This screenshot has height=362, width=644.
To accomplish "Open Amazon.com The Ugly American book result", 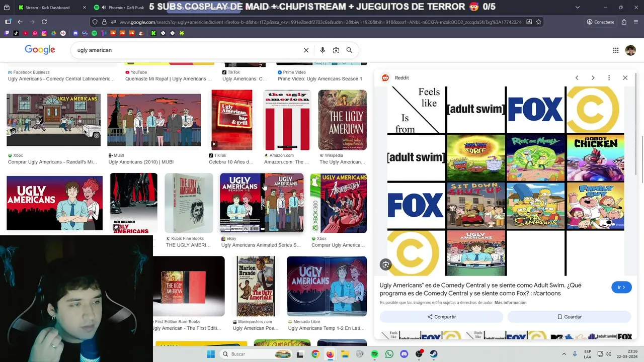I will click(287, 120).
